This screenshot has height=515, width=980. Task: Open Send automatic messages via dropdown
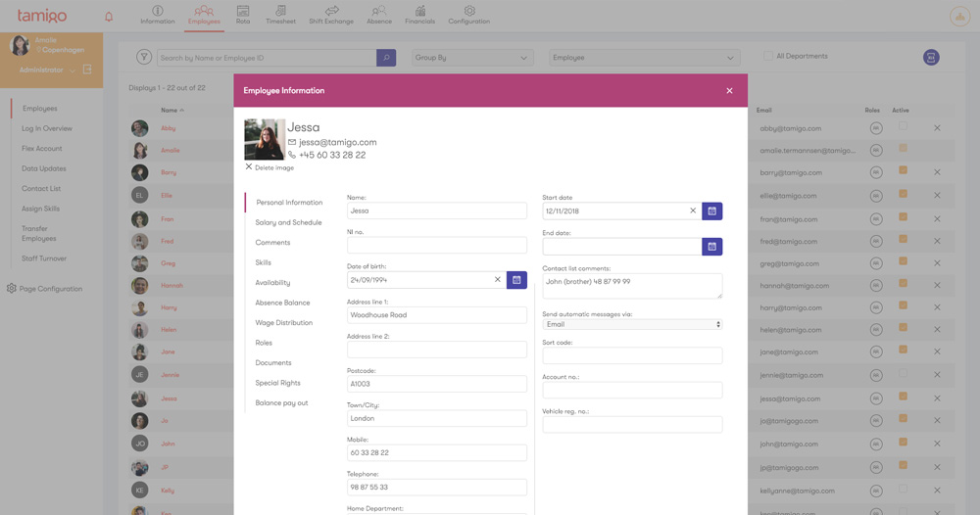click(632, 324)
